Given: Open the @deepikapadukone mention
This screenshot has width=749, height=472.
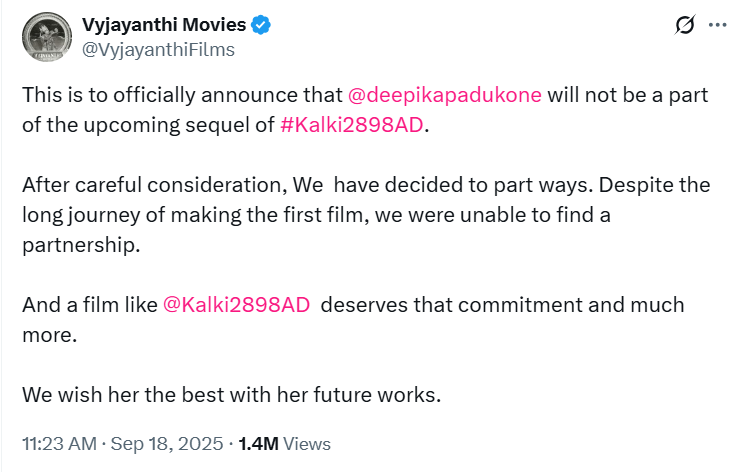Looking at the screenshot, I should tap(444, 95).
